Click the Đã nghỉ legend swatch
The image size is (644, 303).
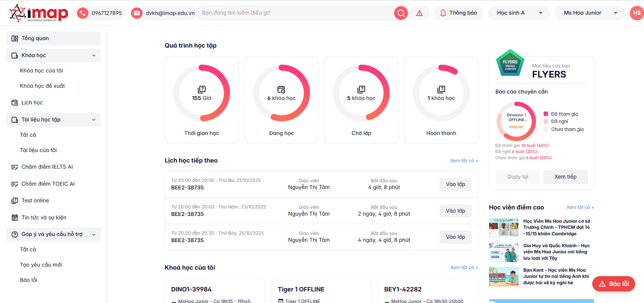546,121
